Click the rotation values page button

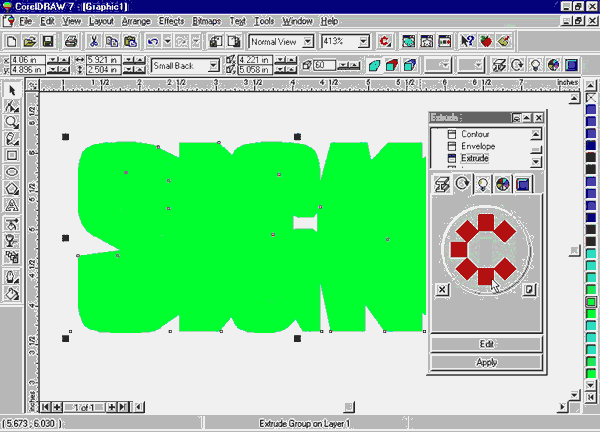pyautogui.click(x=529, y=289)
